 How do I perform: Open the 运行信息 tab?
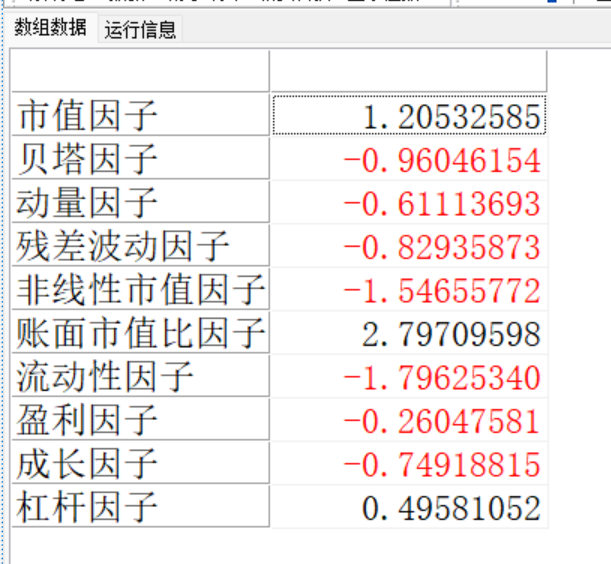tap(140, 30)
